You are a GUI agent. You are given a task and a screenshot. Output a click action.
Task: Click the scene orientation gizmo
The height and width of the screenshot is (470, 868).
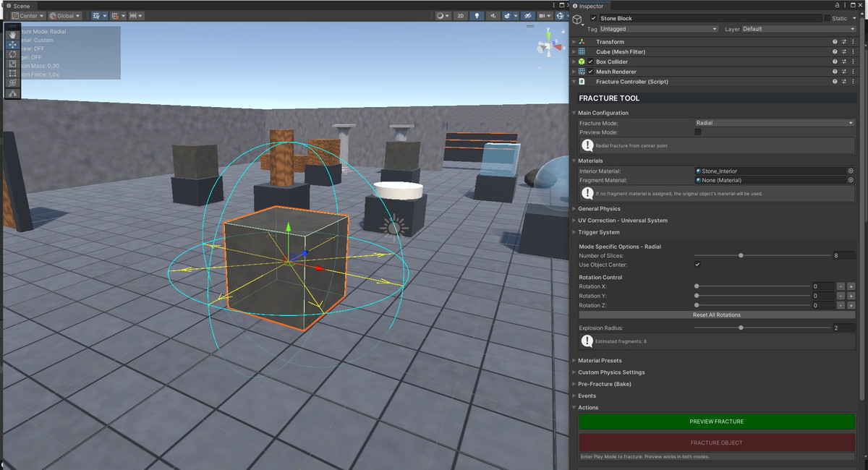(549, 47)
